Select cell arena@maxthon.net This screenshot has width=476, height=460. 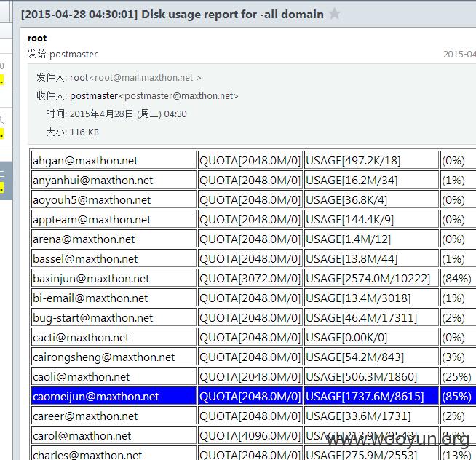pyautogui.click(x=114, y=239)
